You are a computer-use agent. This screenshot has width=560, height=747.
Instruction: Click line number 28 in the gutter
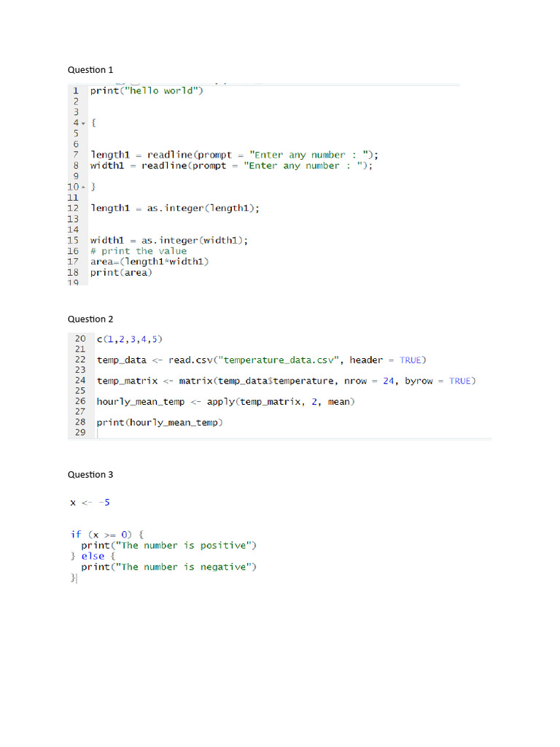point(80,422)
